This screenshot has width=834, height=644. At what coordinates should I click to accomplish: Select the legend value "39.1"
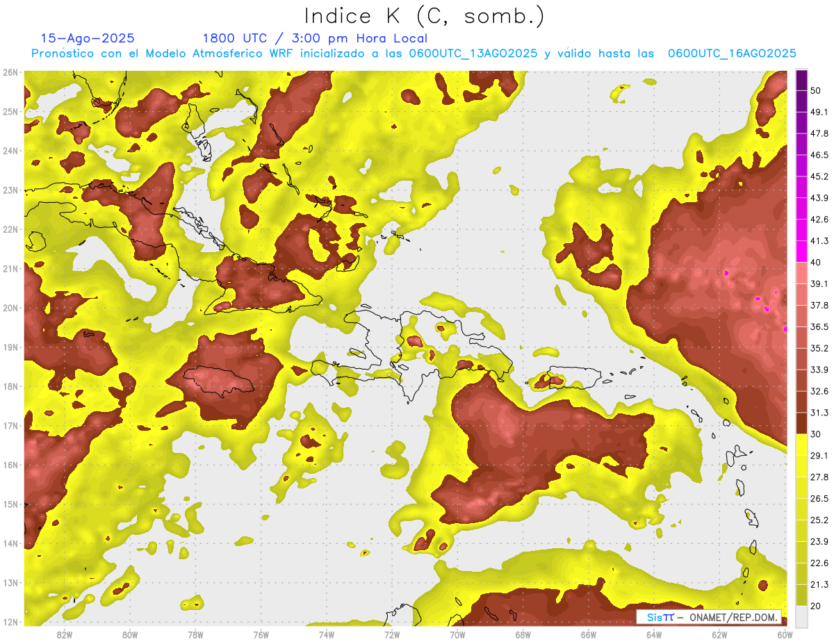point(819,283)
